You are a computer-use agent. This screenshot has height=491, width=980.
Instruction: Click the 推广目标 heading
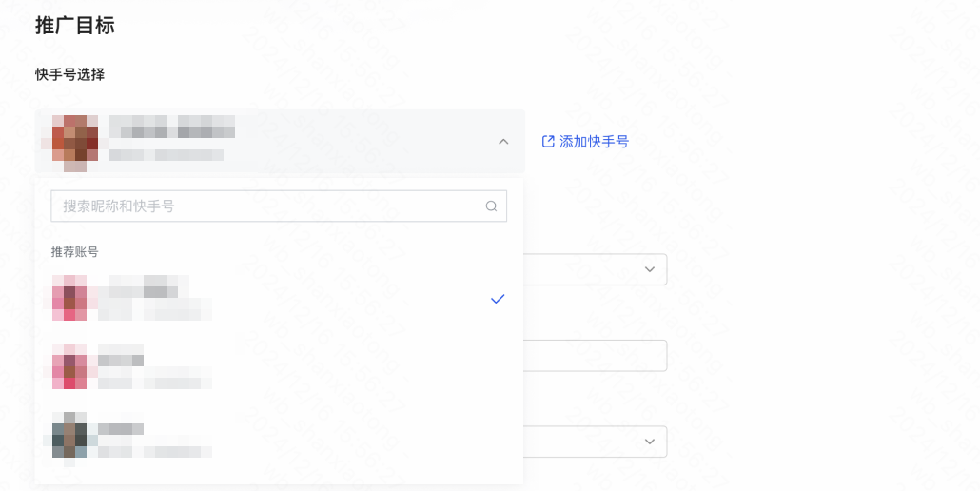click(x=75, y=26)
